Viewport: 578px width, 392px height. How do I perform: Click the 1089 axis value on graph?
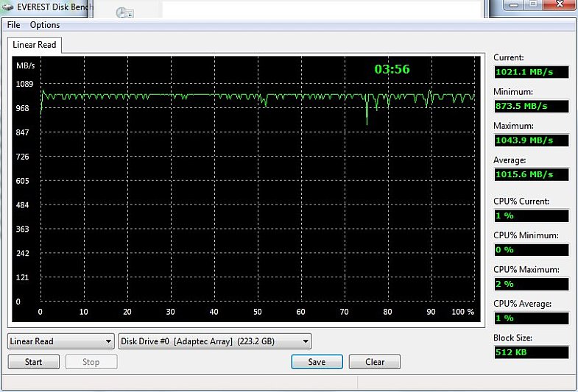[24, 84]
